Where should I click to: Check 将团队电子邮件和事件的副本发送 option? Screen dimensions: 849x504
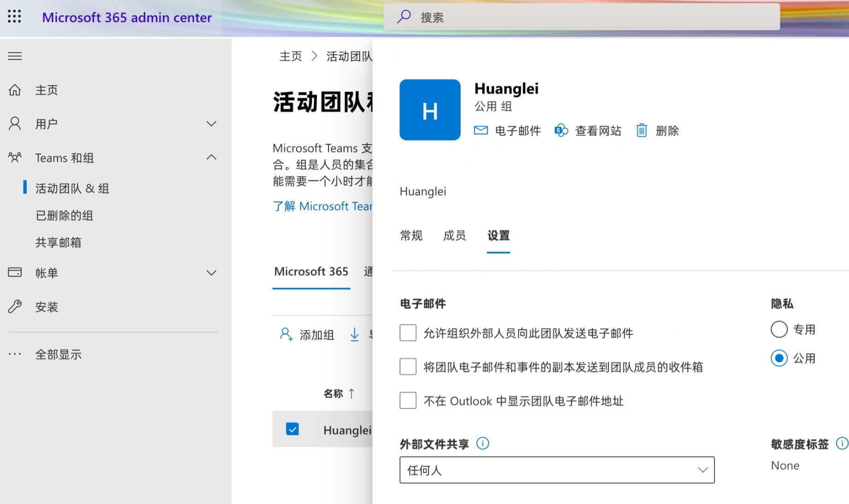pos(408,367)
